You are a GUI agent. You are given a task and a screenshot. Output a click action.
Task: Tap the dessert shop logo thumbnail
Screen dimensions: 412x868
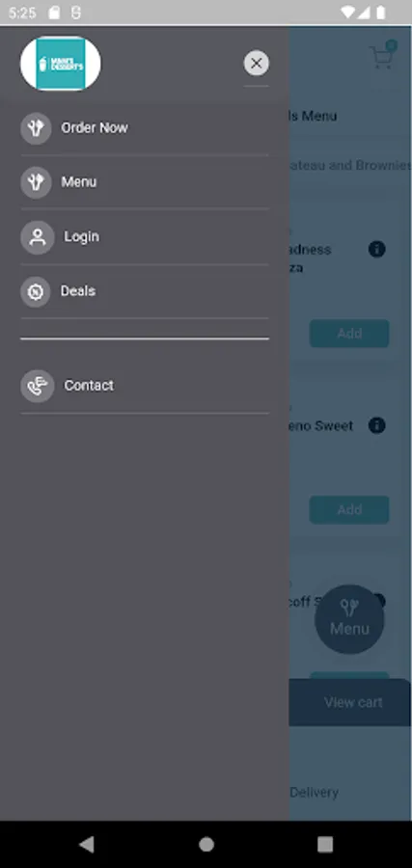[x=61, y=64]
